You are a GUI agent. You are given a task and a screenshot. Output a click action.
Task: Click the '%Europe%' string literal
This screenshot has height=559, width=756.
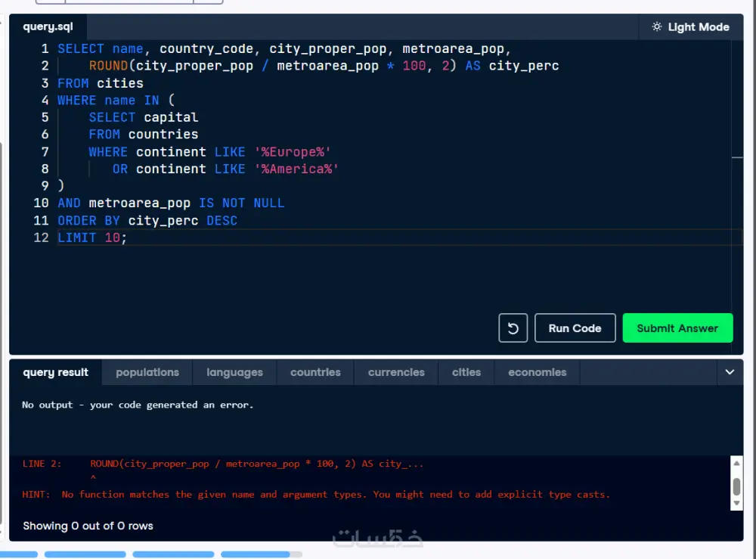tap(292, 152)
